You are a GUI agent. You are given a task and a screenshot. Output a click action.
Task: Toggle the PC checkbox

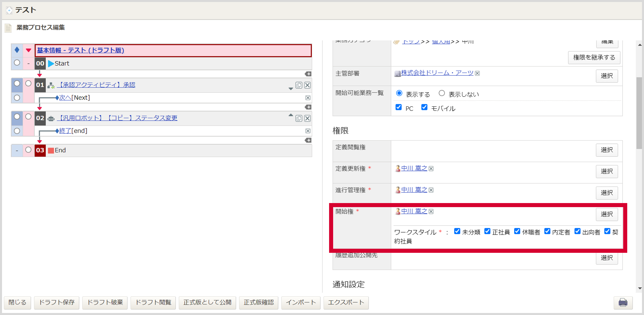coord(398,107)
